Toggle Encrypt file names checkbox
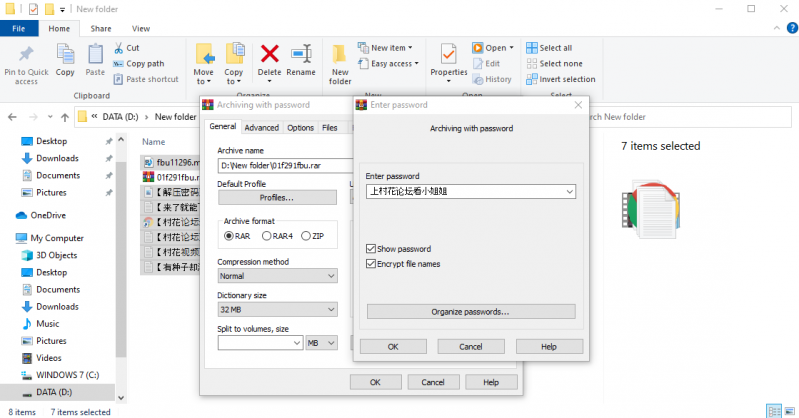Screen dimensions: 799x418 point(372,264)
